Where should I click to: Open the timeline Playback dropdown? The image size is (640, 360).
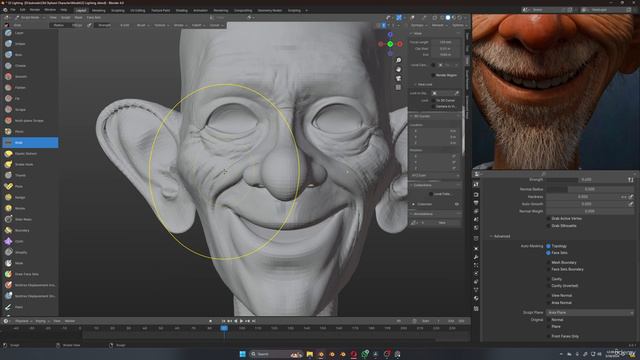(23, 321)
